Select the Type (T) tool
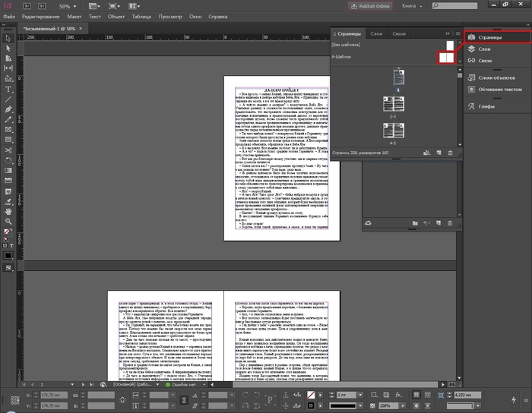 8,88
